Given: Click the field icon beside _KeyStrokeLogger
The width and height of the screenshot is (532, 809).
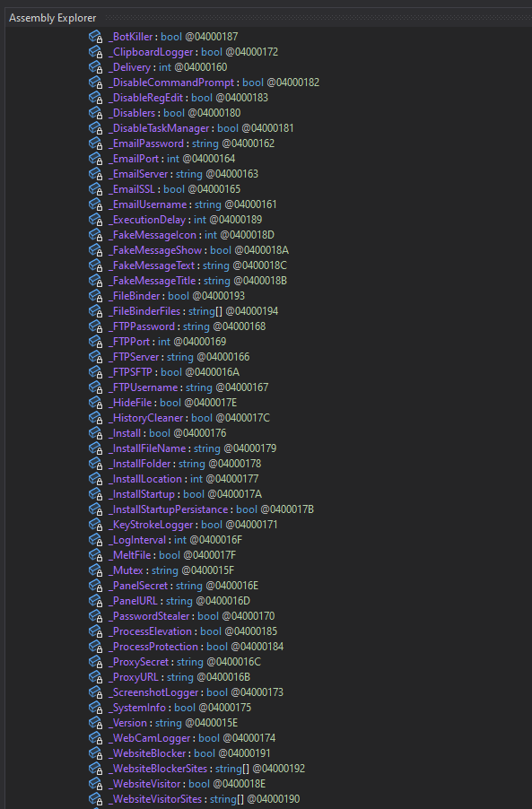Looking at the screenshot, I should (95, 525).
